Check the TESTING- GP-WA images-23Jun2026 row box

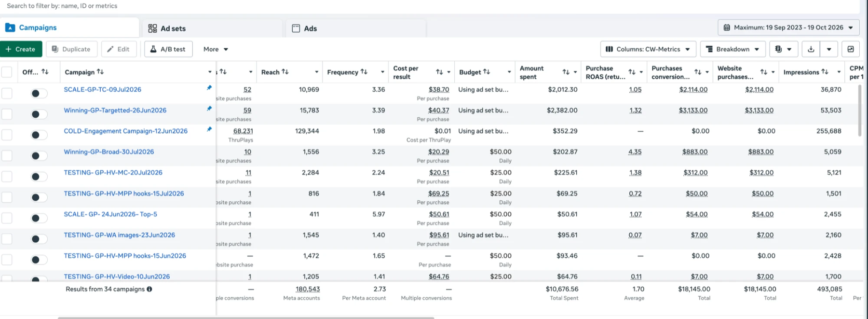tap(7, 239)
